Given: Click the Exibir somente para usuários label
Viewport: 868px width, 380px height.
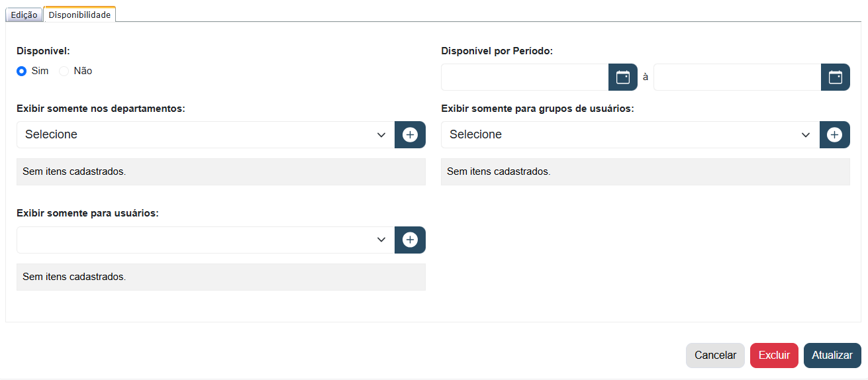Looking at the screenshot, I should [x=87, y=214].
